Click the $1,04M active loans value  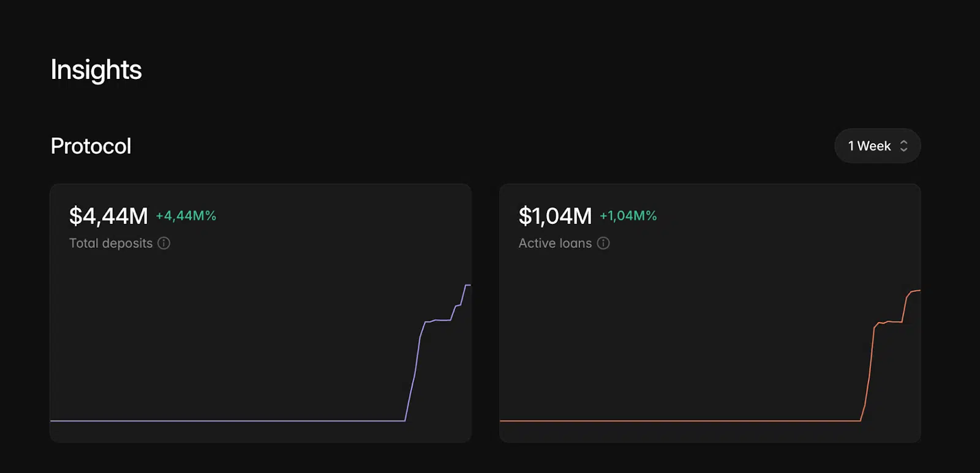[x=555, y=216]
